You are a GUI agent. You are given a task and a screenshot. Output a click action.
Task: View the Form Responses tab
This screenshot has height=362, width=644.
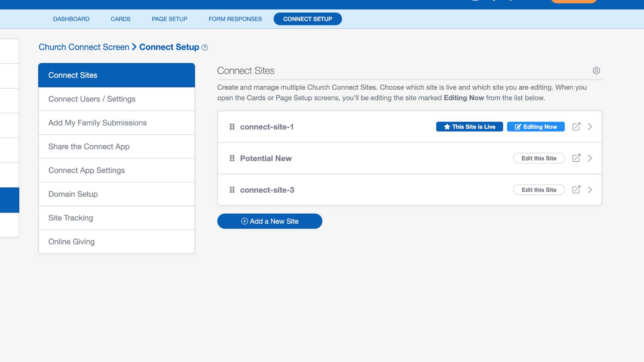pyautogui.click(x=235, y=19)
